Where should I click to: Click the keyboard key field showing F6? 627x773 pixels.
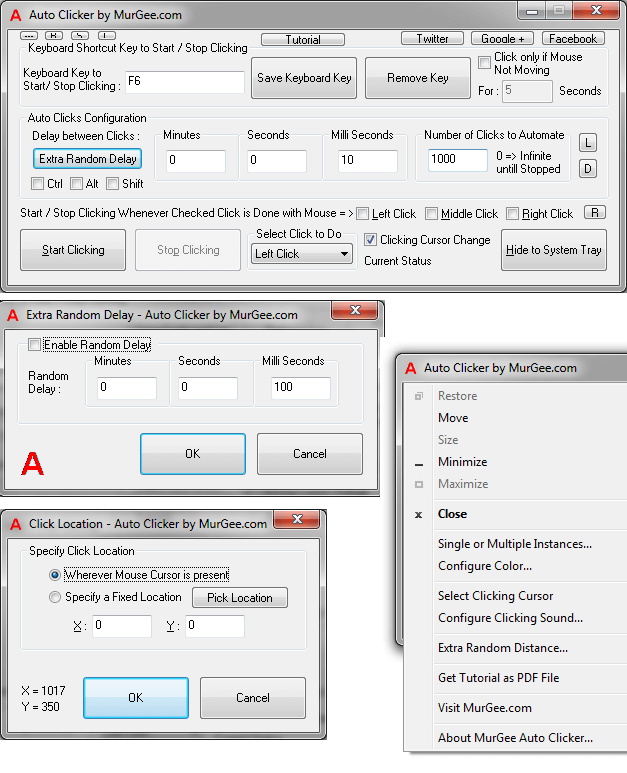[x=185, y=82]
